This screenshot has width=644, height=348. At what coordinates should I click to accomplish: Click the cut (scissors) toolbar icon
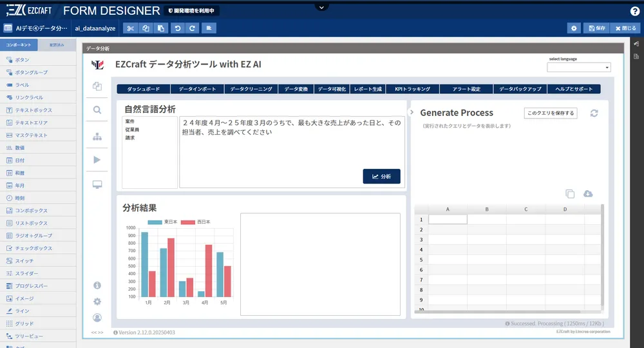pos(130,28)
